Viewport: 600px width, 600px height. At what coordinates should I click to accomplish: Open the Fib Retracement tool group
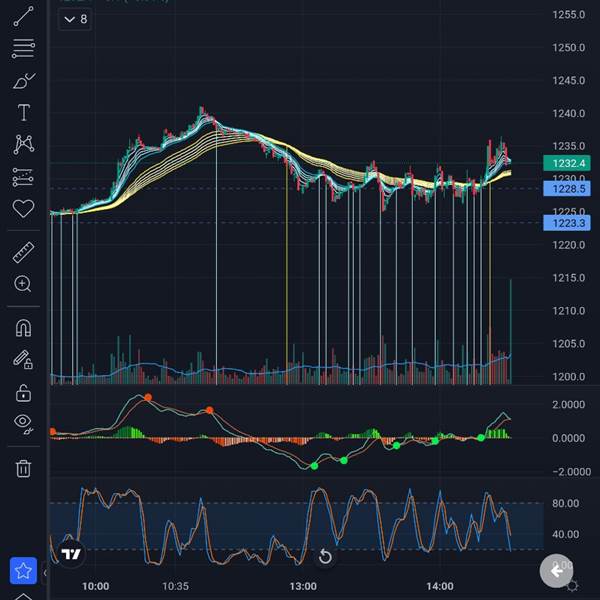[x=23, y=49]
